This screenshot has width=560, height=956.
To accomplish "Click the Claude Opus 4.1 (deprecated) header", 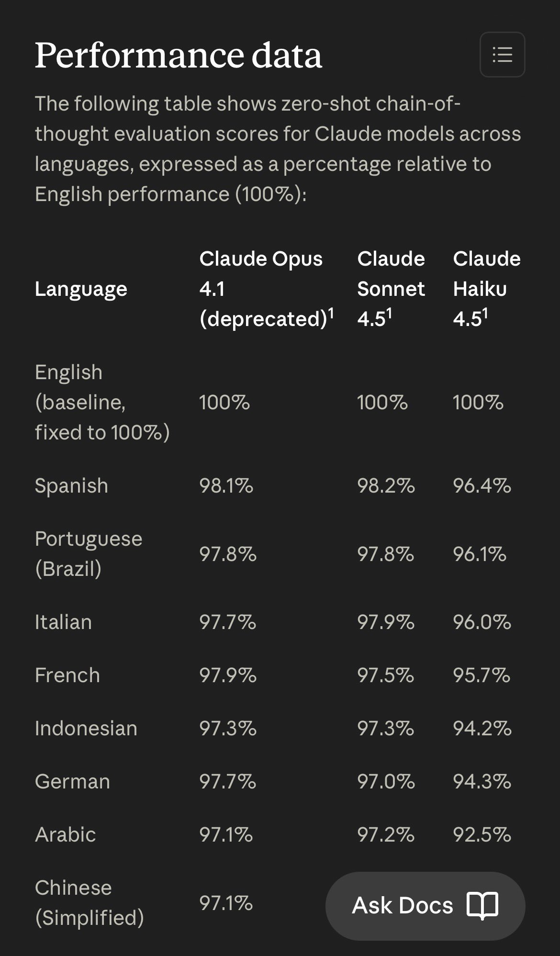I will pos(266,289).
